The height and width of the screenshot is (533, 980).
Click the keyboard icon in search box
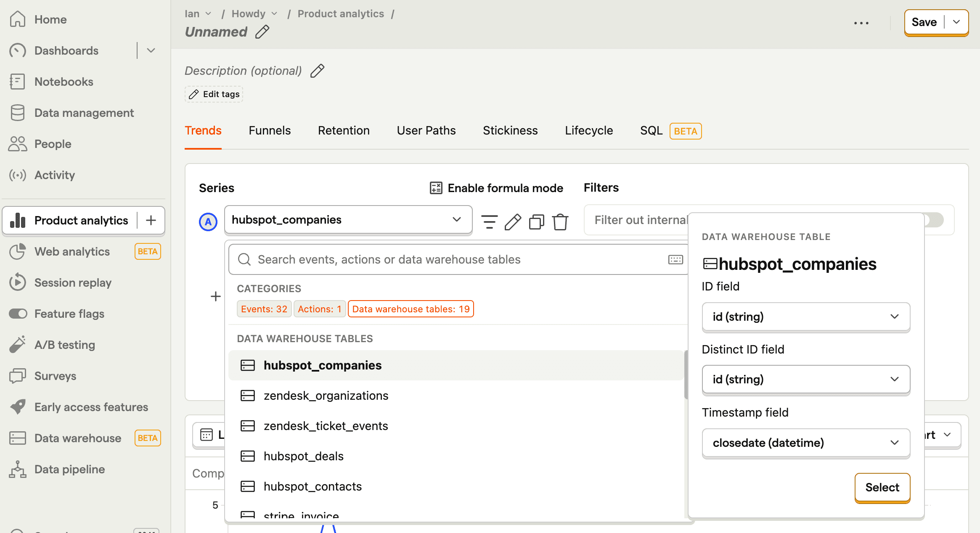click(x=675, y=260)
